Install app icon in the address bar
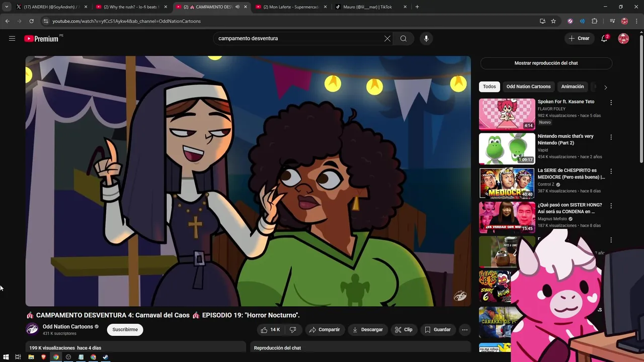Viewport: 644px width, 362px height. point(542,21)
